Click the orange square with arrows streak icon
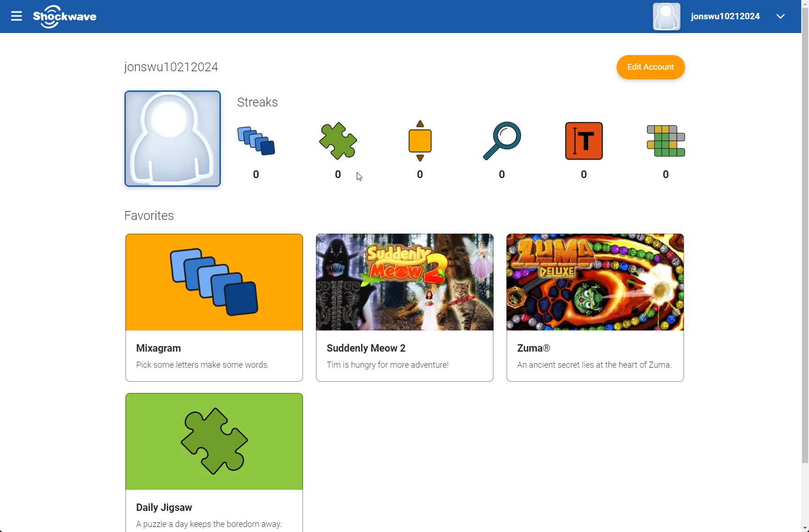Screen dimensions: 809x532 [420, 141]
